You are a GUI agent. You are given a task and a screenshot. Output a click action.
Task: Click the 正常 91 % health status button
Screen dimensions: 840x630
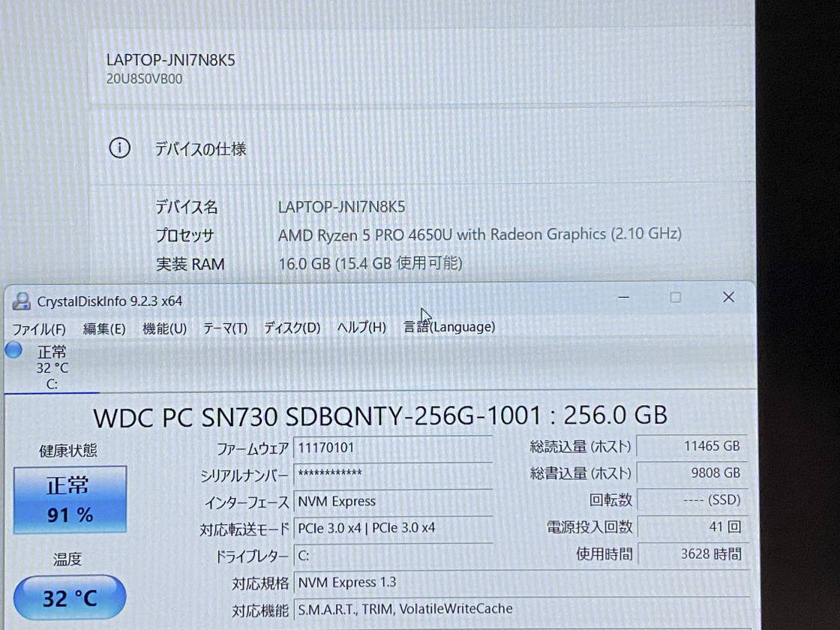coord(70,499)
